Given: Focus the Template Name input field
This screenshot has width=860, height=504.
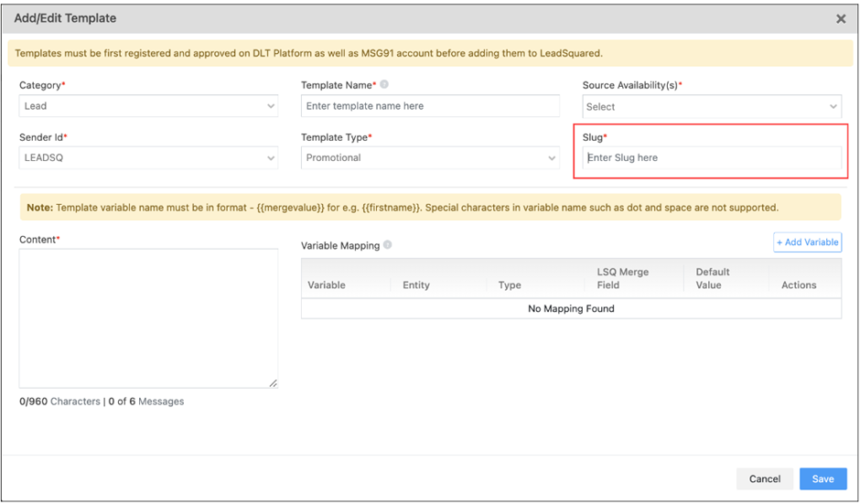Looking at the screenshot, I should pos(430,106).
